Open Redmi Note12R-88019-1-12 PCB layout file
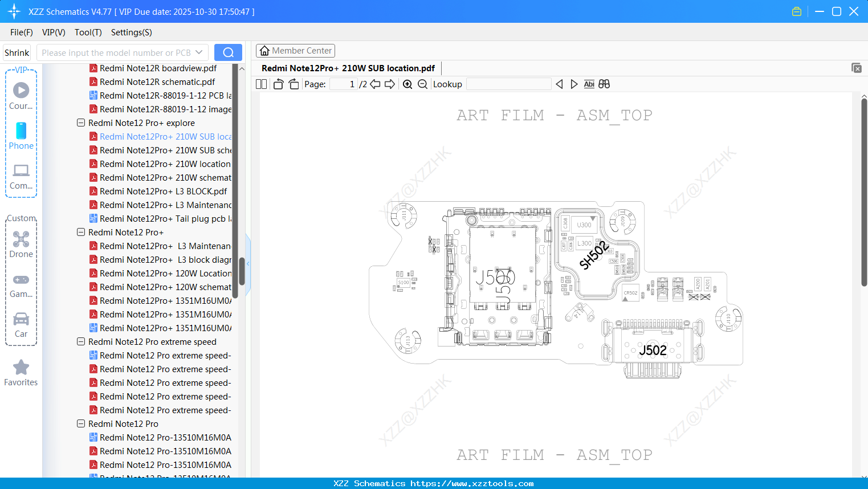Viewport: 868px width, 489px height. (x=161, y=95)
